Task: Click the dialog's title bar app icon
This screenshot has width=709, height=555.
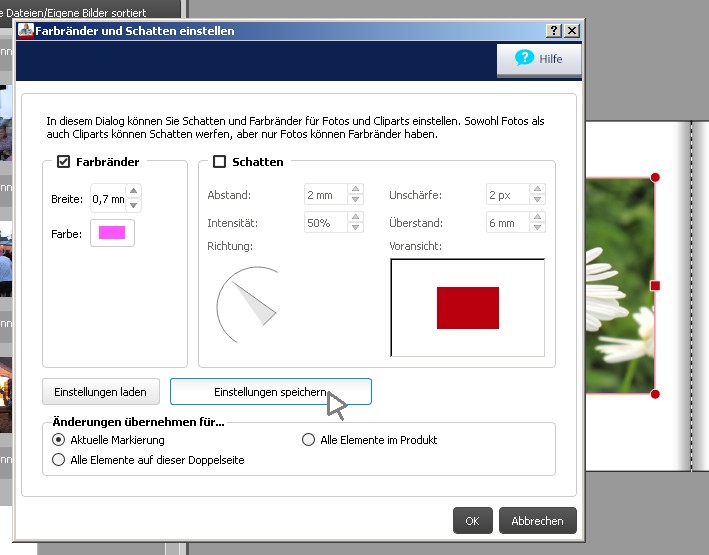Action: click(x=26, y=31)
